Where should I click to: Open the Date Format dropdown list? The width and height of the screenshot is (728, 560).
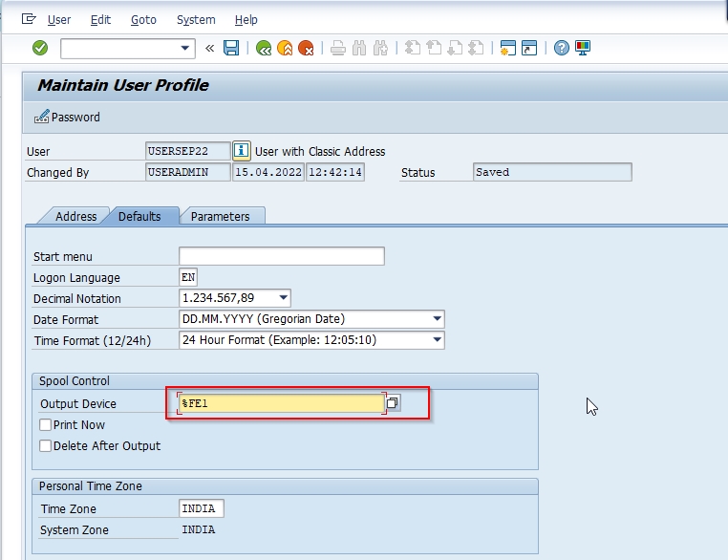click(438, 319)
